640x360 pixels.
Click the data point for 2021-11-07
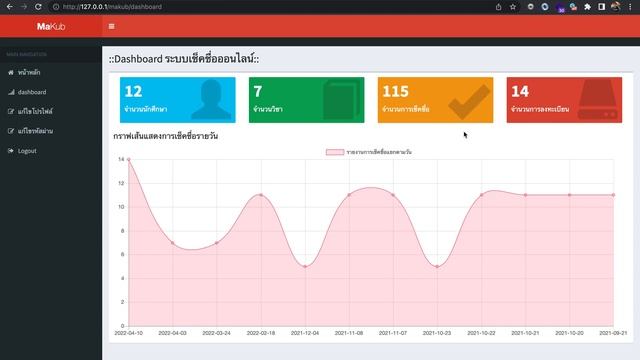(393, 195)
